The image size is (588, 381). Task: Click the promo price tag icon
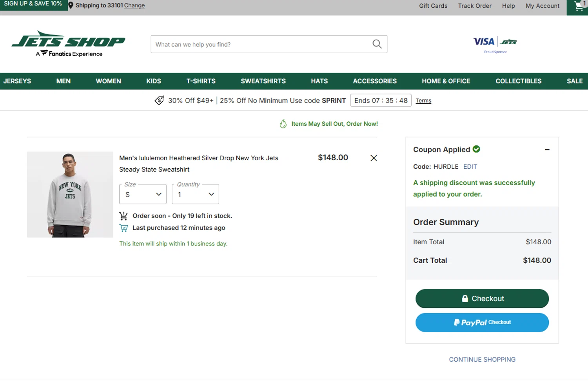(159, 101)
